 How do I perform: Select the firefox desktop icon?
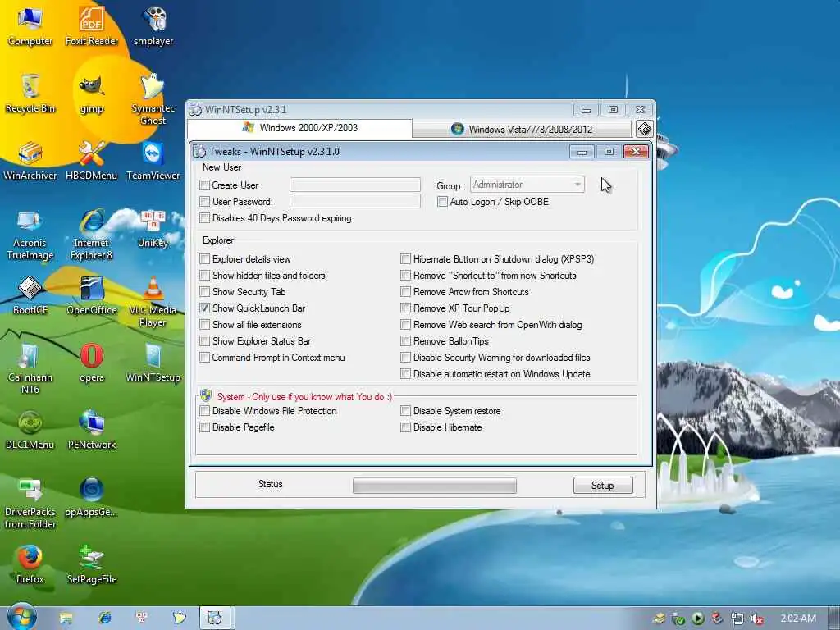pyautogui.click(x=30, y=564)
